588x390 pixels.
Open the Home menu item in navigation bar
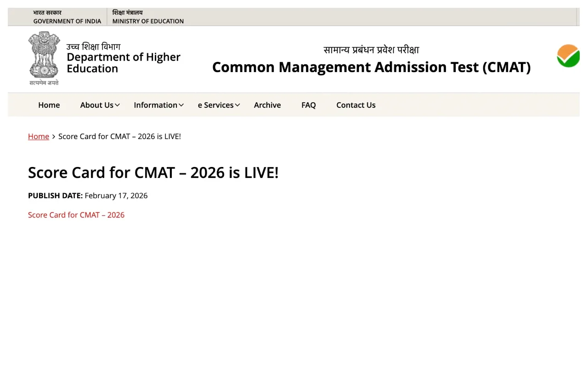(49, 105)
